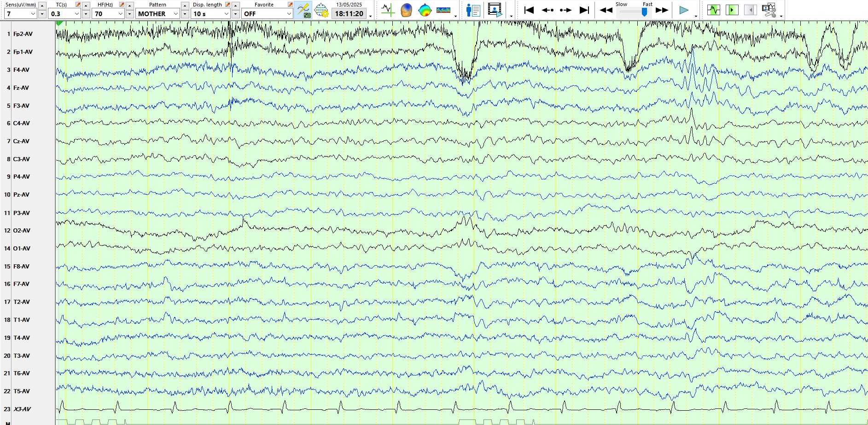Jump to the end of the recording

click(x=584, y=10)
